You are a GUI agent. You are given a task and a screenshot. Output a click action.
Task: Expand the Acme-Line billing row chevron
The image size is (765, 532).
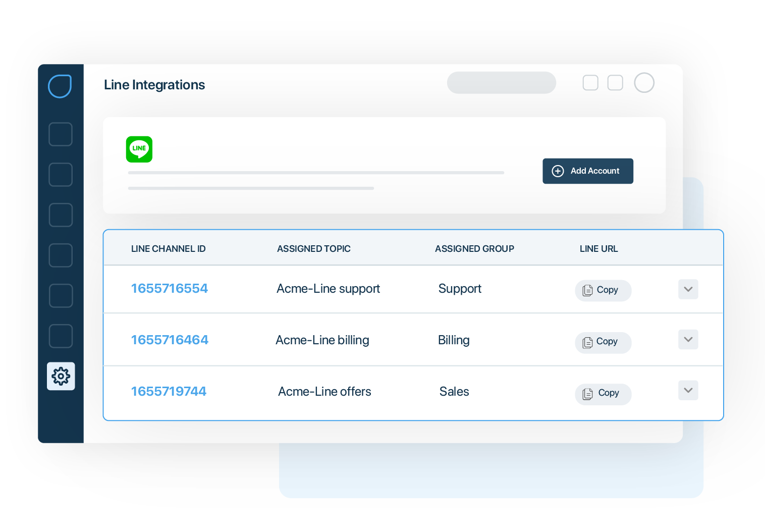pyautogui.click(x=688, y=340)
